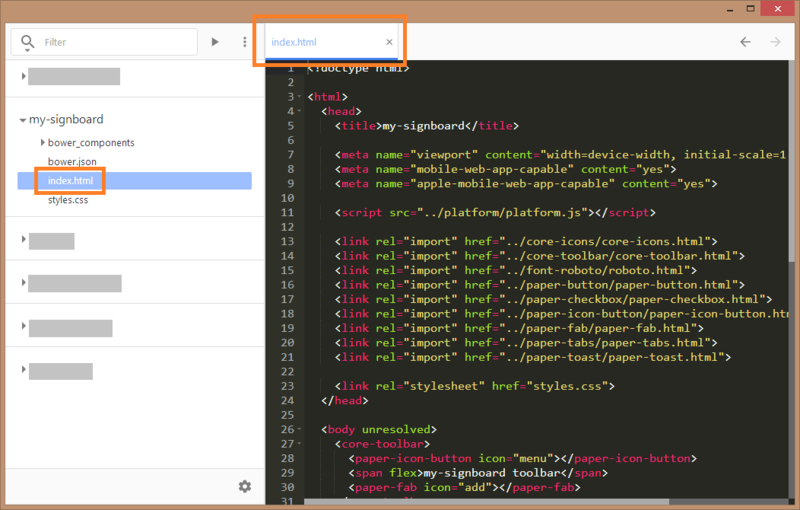Open settings via the gear icon
This screenshot has height=510, width=800.
pyautogui.click(x=245, y=487)
